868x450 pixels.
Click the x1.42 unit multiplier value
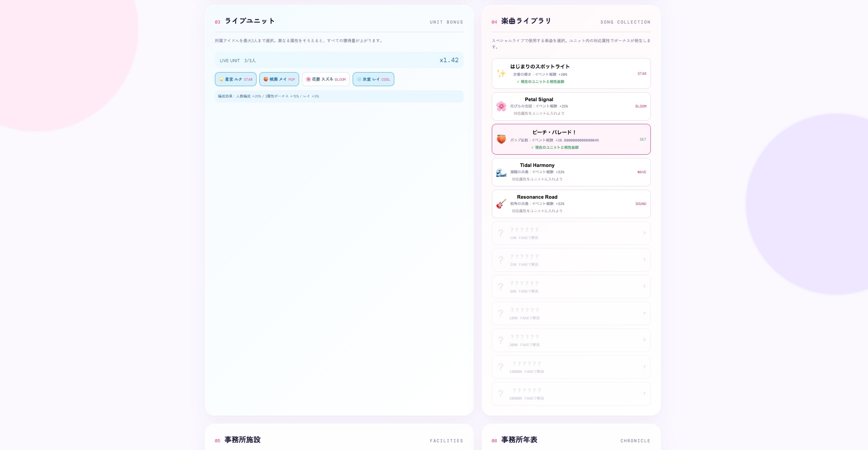coord(449,60)
